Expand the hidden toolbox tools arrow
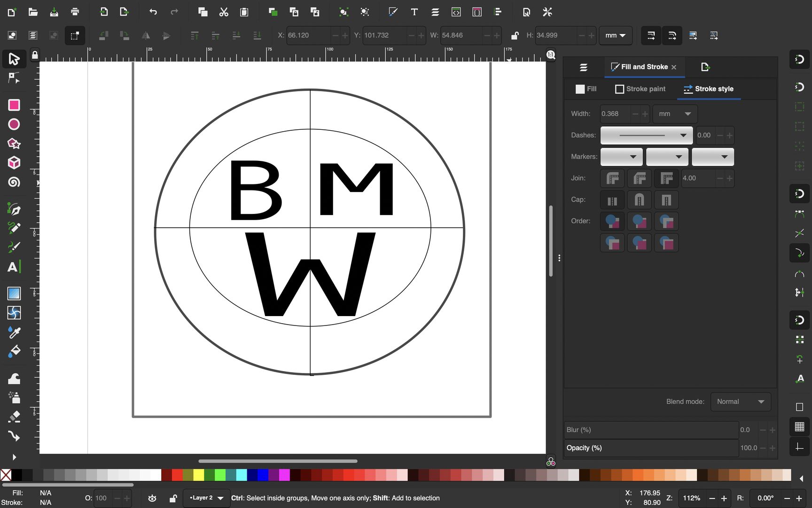This screenshot has width=812, height=508. click(x=14, y=457)
